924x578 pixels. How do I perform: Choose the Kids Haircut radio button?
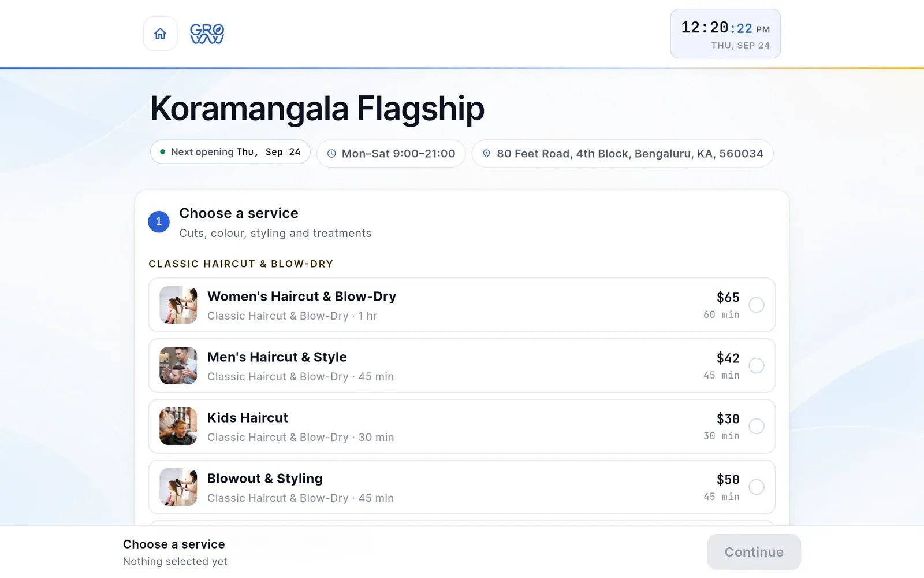[x=756, y=426]
